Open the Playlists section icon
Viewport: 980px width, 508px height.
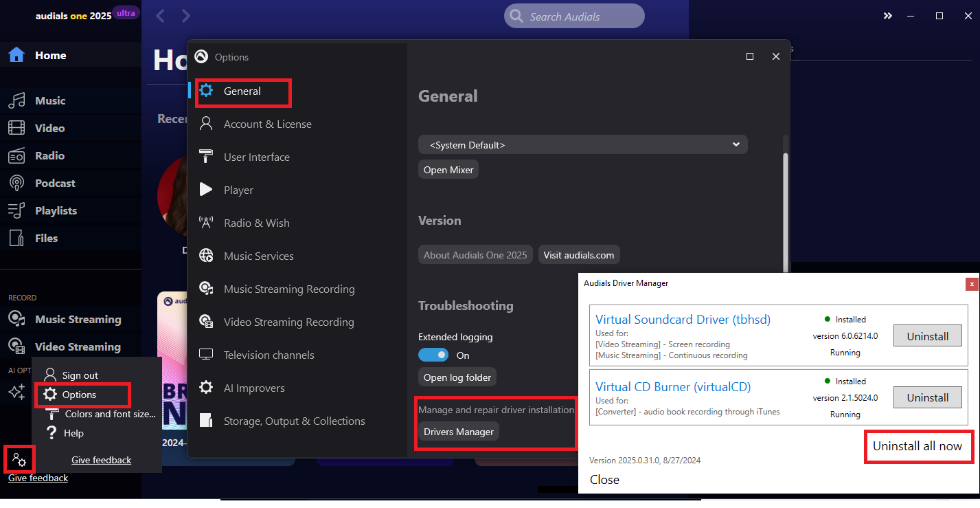pos(16,211)
